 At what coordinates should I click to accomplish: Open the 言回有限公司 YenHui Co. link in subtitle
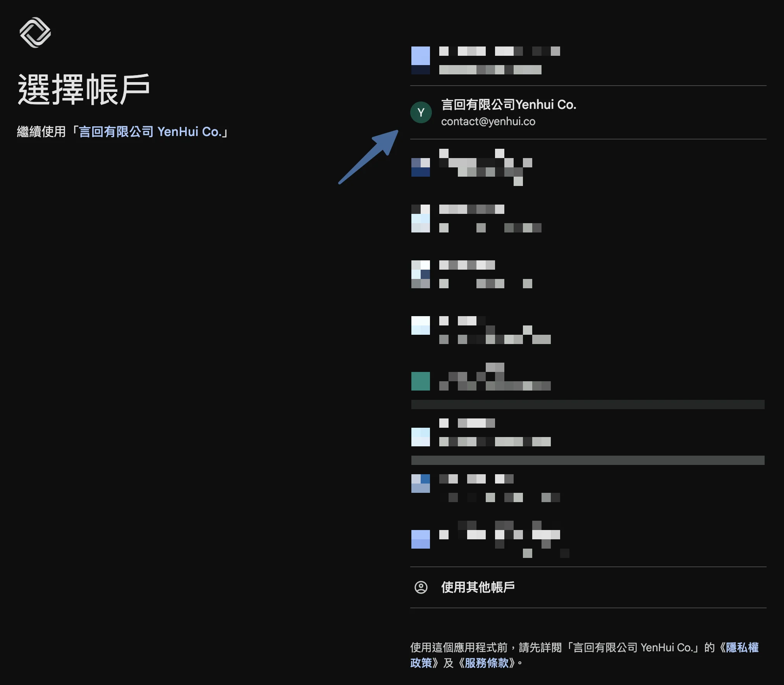(150, 132)
